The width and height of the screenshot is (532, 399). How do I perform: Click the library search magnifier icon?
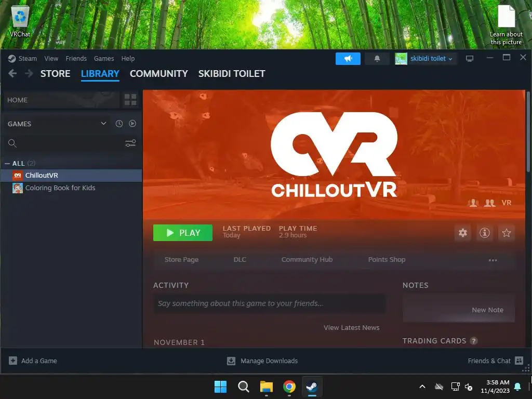tap(12, 143)
